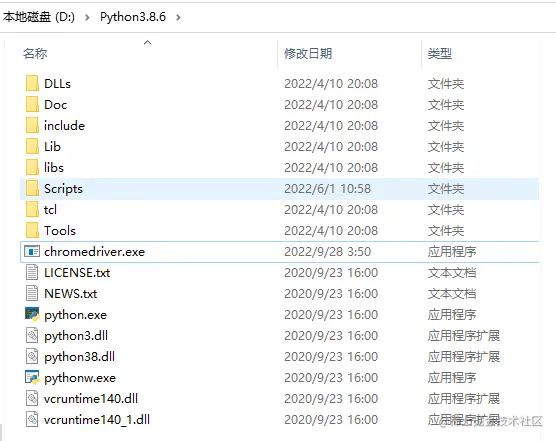Click 文本文档 type of LICENSE.txt

452,273
